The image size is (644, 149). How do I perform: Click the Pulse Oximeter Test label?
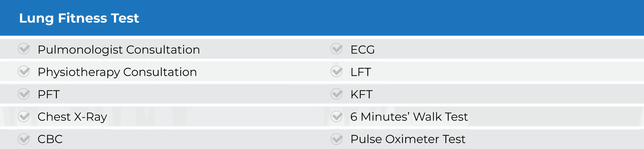pyautogui.click(x=408, y=139)
